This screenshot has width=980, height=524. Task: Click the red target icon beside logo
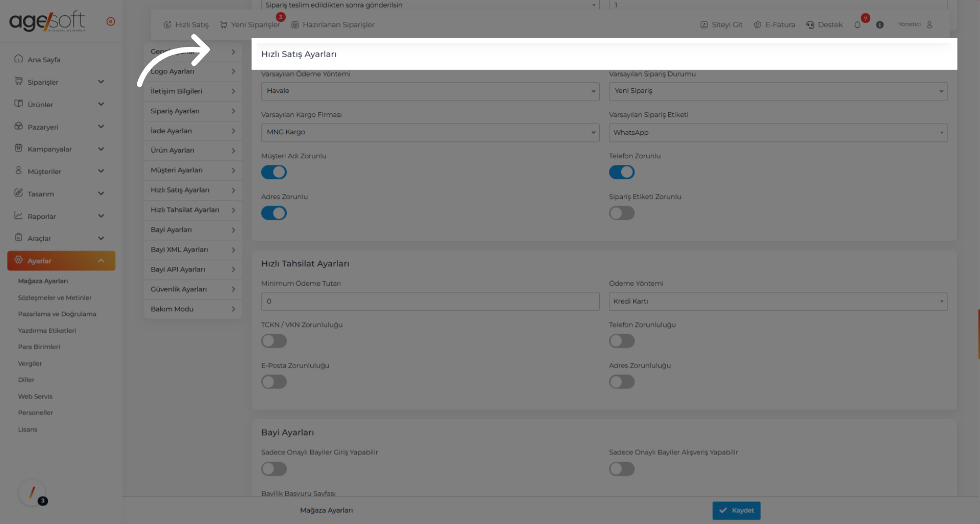pyautogui.click(x=110, y=21)
